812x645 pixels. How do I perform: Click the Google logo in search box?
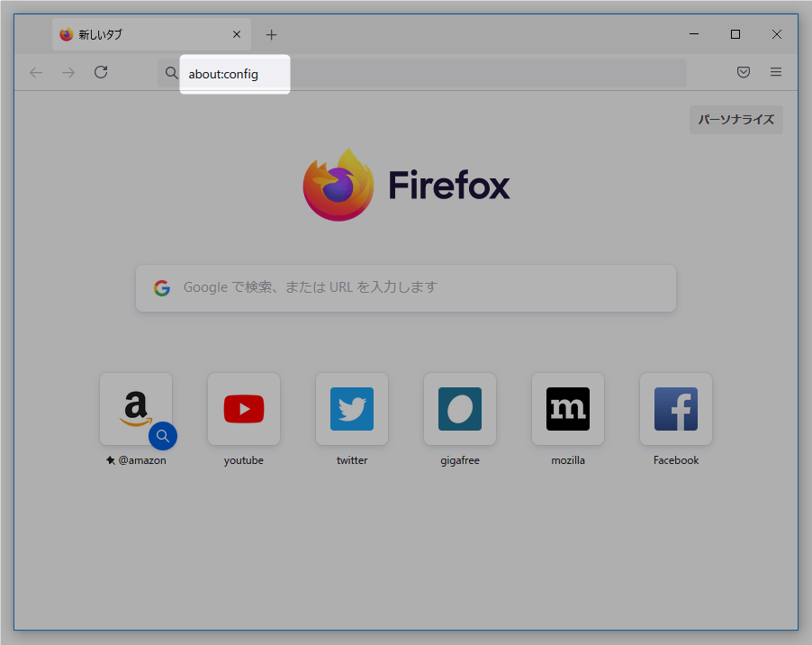tap(162, 288)
